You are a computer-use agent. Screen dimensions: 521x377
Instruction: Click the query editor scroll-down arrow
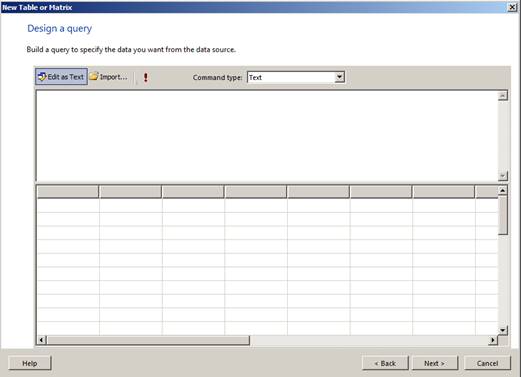click(503, 175)
